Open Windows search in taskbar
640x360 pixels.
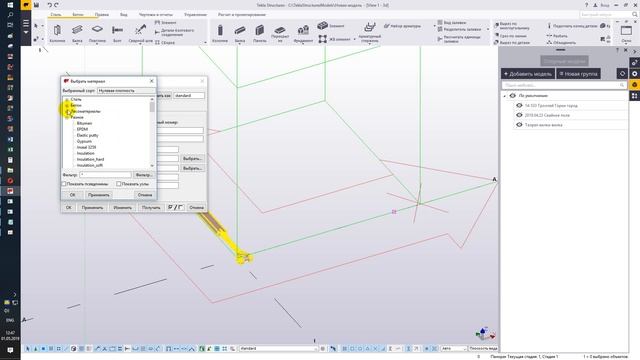[x=10, y=15]
